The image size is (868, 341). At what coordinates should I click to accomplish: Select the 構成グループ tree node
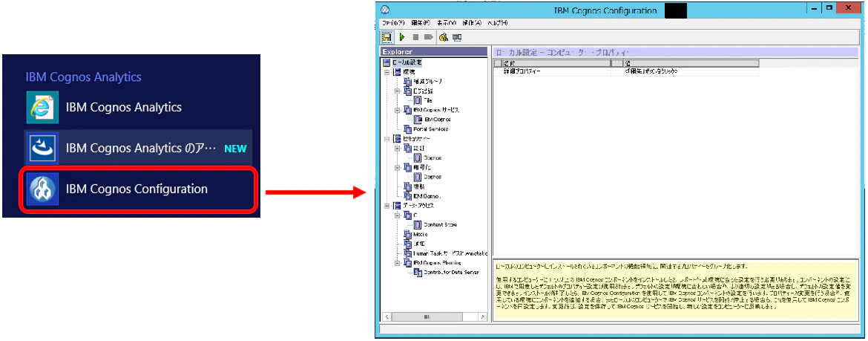coord(427,82)
